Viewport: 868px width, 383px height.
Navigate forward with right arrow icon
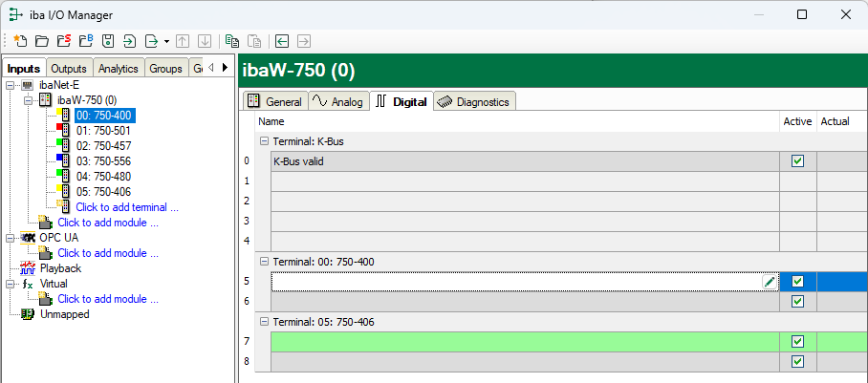[x=303, y=41]
